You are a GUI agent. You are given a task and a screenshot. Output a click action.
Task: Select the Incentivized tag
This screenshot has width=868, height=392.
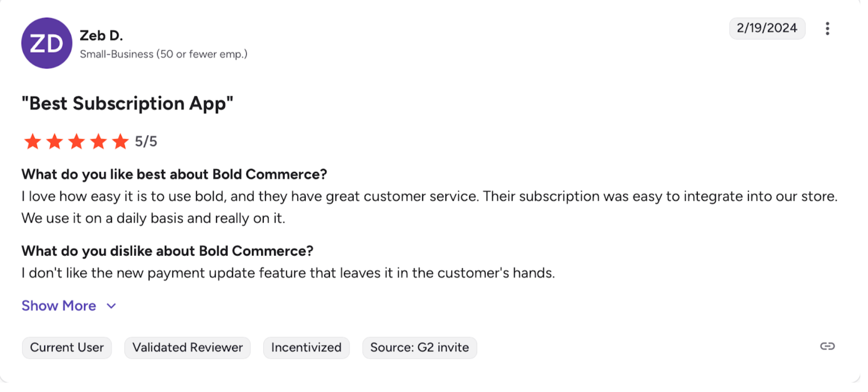(x=306, y=347)
